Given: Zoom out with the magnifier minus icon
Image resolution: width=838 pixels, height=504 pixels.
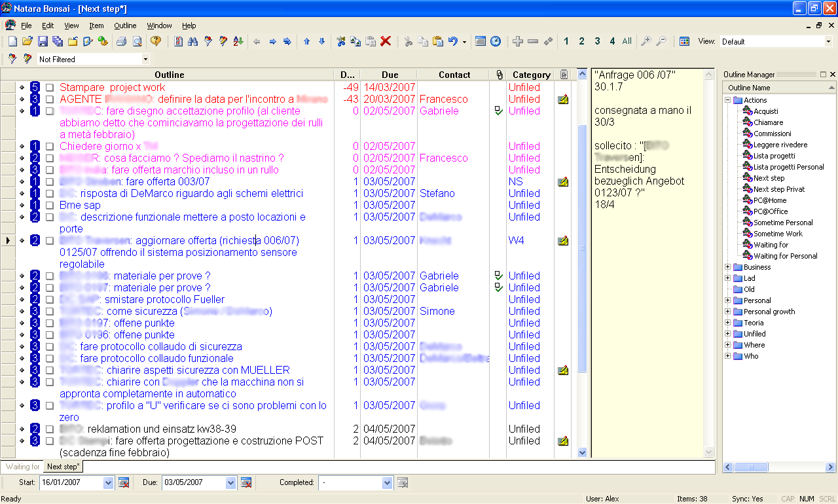Looking at the screenshot, I should (x=661, y=41).
